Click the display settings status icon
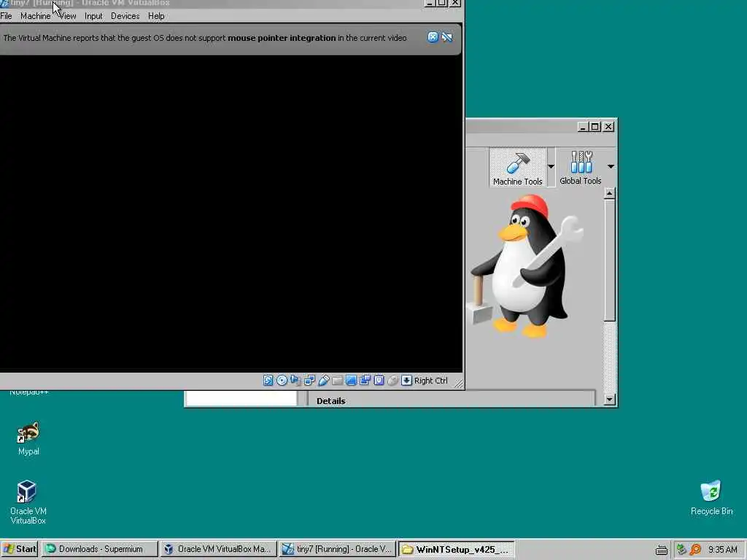Screen dimensions: 747x560 pos(351,380)
